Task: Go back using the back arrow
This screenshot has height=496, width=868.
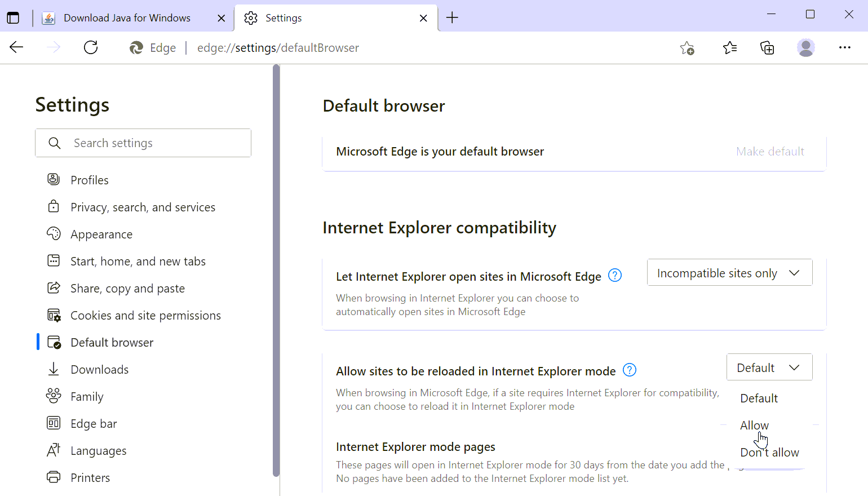Action: (16, 47)
